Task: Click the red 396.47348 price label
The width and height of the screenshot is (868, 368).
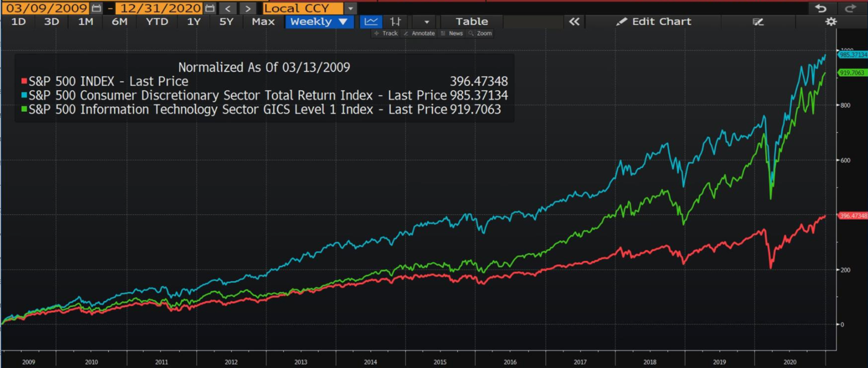Action: [x=852, y=216]
